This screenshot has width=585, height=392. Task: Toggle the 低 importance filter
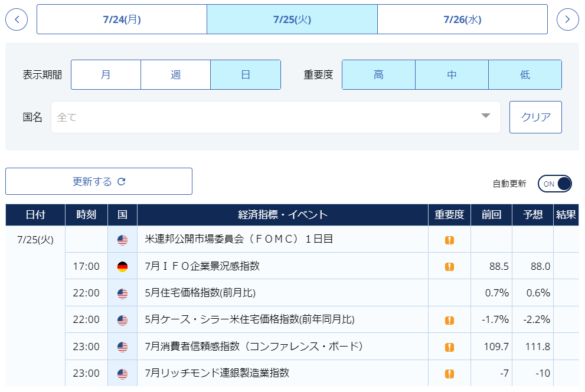525,75
